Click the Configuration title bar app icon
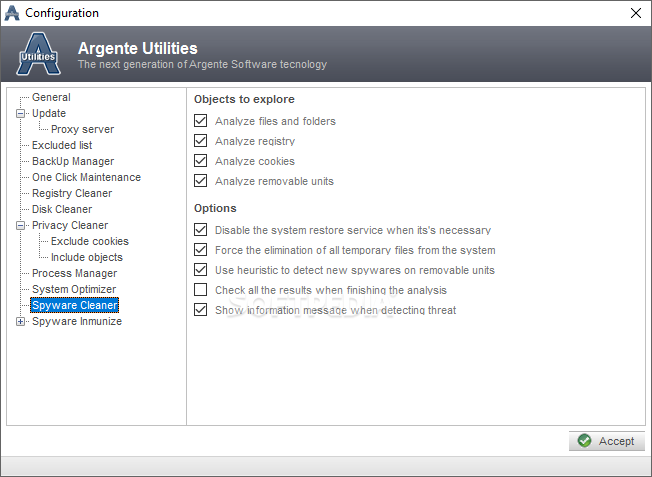This screenshot has height=477, width=652. [x=12, y=13]
